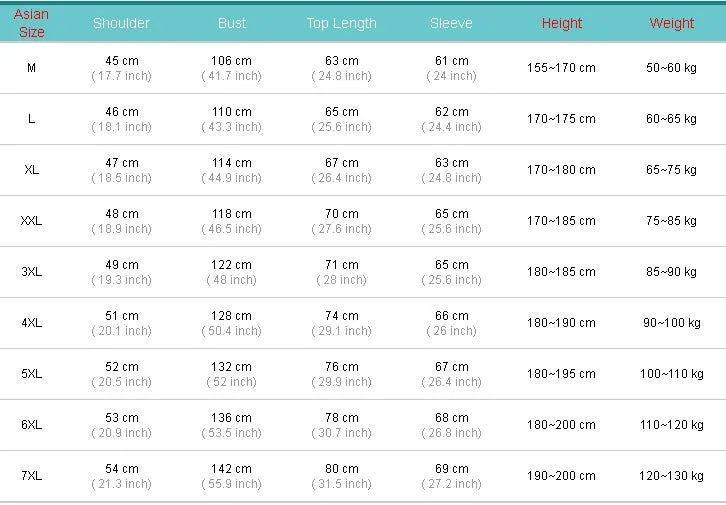Select the 170~175 cm height cell
The width and height of the screenshot is (726, 505).
[x=561, y=119]
